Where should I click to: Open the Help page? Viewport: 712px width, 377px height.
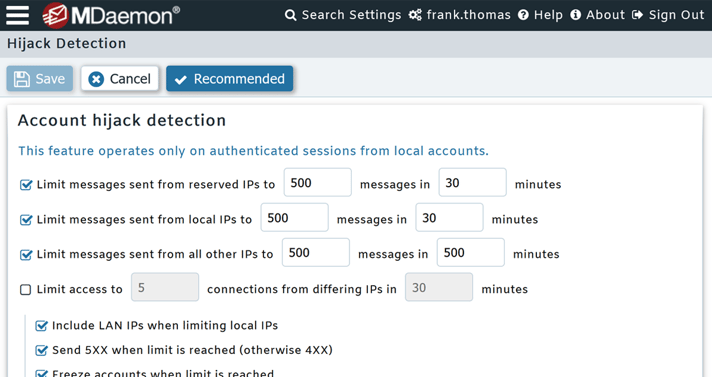[540, 15]
